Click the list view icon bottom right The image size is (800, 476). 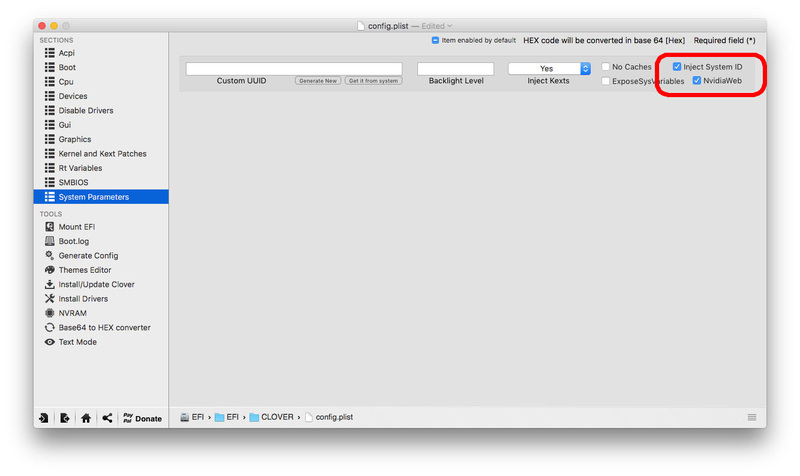coord(752,417)
